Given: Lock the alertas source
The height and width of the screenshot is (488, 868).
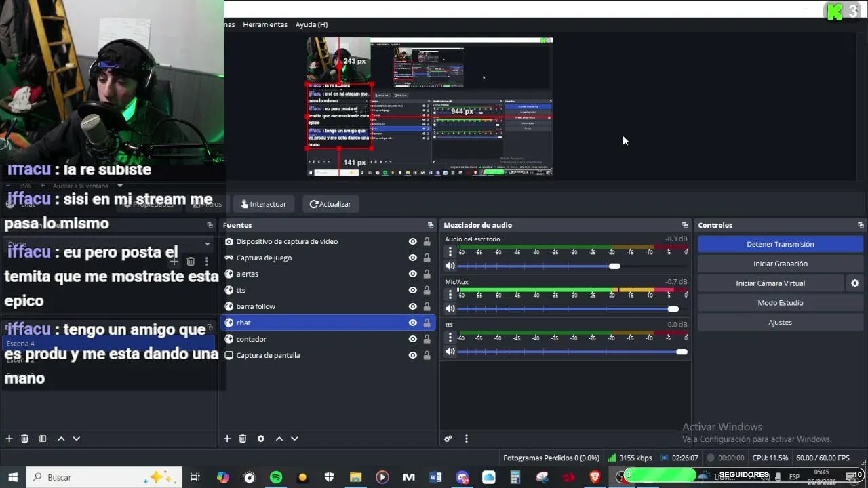Looking at the screenshot, I should tap(427, 274).
